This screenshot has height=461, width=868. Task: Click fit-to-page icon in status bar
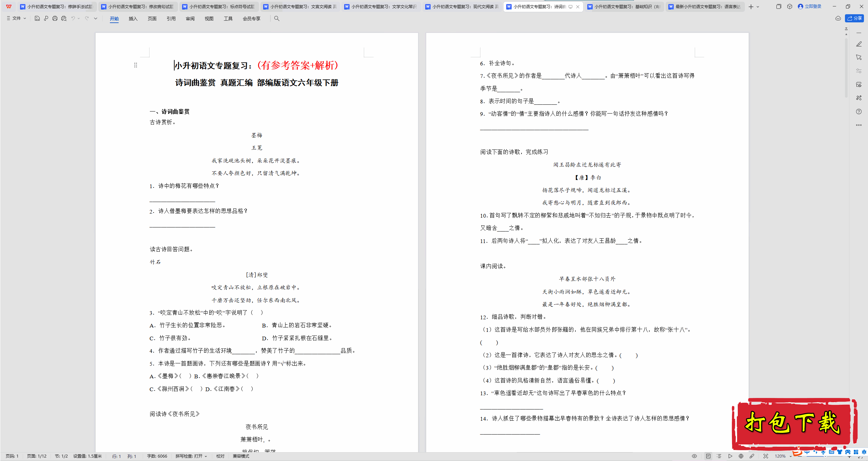pos(766,456)
